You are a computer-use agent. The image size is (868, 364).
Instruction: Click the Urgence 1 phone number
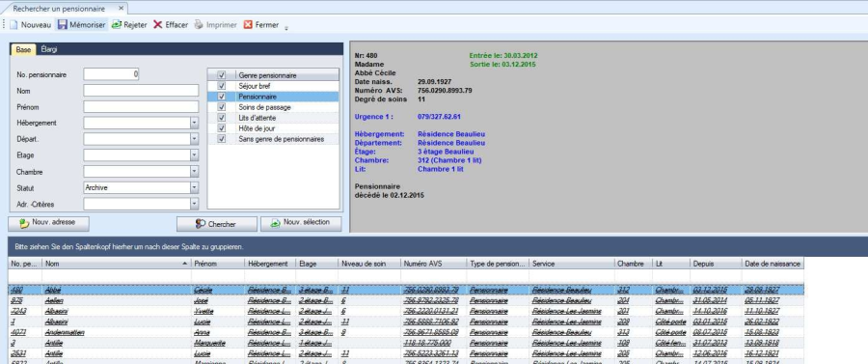coord(439,117)
